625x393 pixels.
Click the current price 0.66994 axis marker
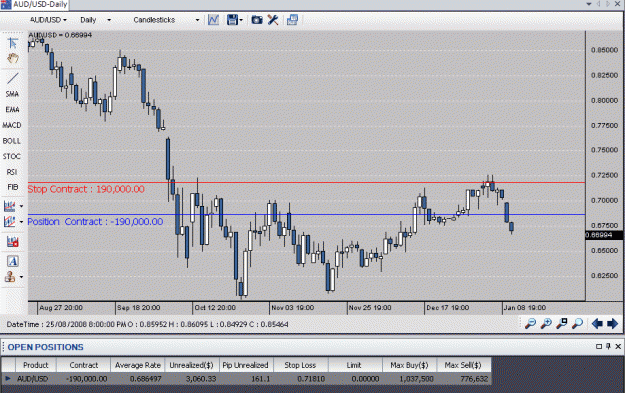[604, 235]
